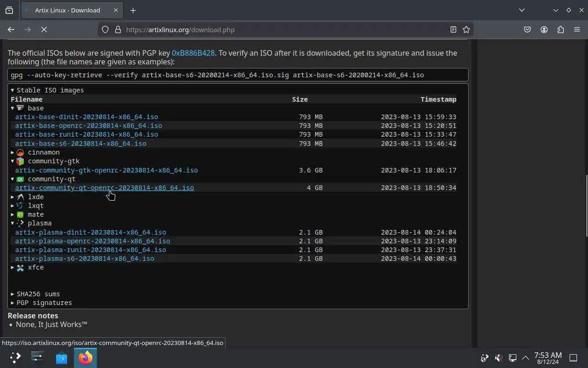Download artix-base-dinit-20230814-x86_64.iso

[x=86, y=117]
